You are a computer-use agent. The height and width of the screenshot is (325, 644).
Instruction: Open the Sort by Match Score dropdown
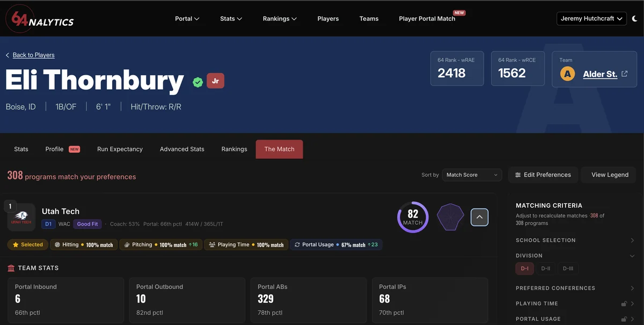(472, 175)
